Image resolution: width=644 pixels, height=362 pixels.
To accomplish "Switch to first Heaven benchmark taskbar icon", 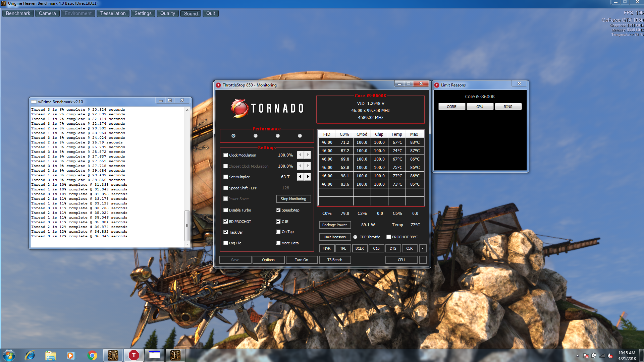I will pos(113,355).
